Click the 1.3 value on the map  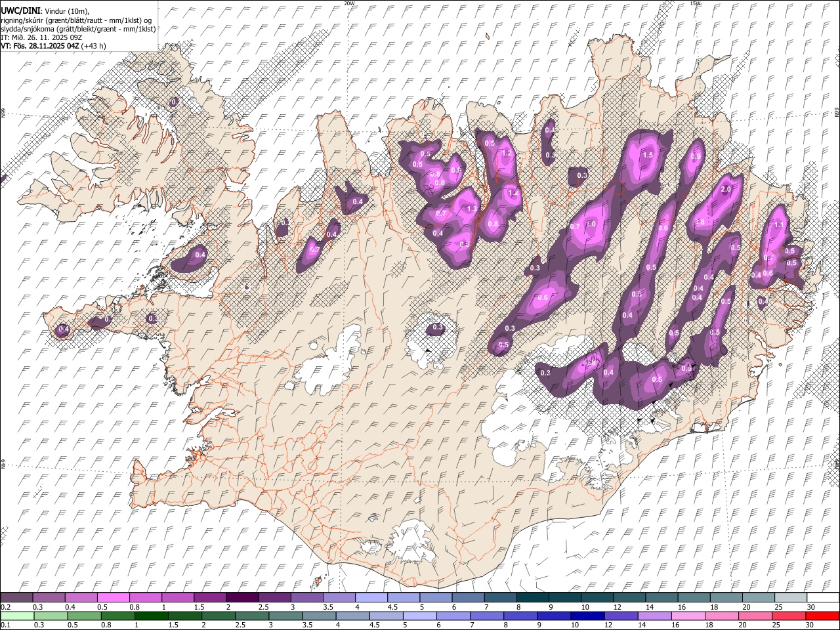[x=471, y=209]
